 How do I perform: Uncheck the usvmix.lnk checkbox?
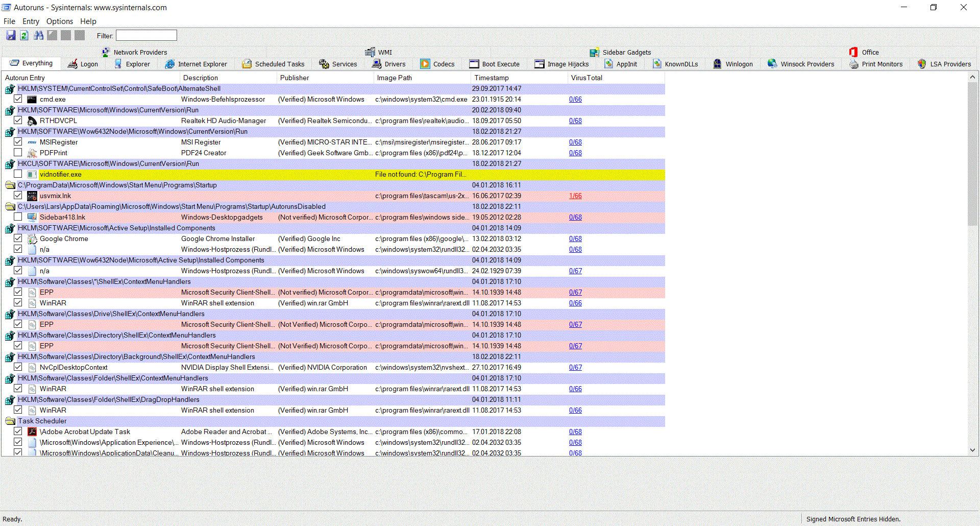click(x=18, y=195)
